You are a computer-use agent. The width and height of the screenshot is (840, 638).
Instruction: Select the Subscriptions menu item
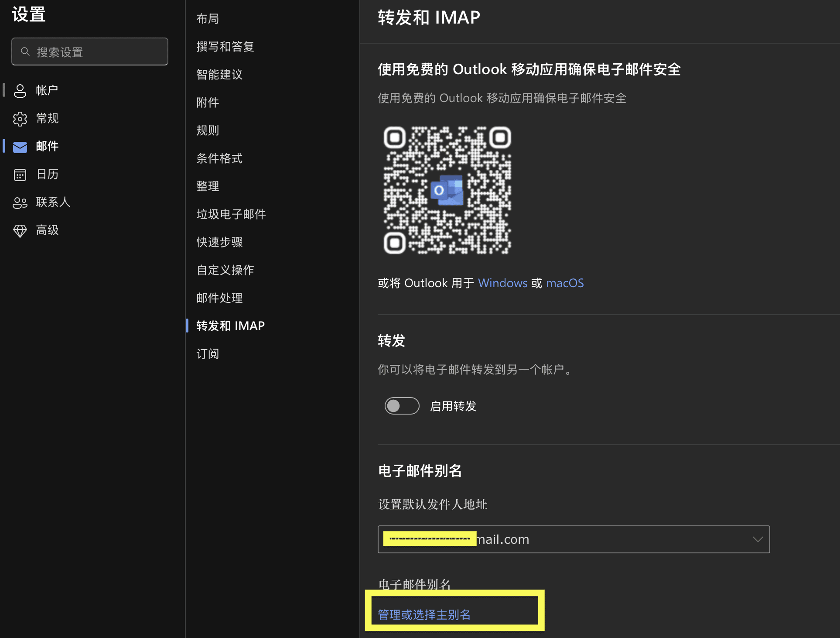click(208, 354)
